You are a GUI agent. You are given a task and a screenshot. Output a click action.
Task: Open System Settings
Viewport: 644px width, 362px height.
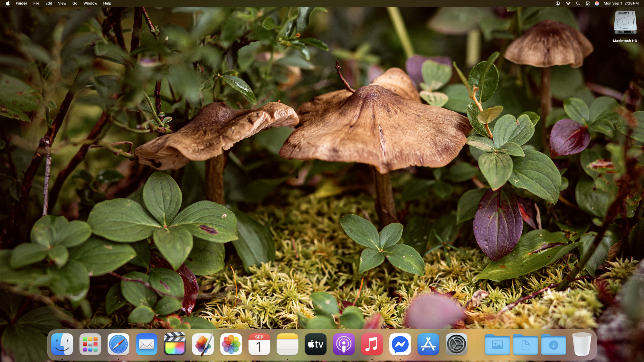[x=457, y=344]
